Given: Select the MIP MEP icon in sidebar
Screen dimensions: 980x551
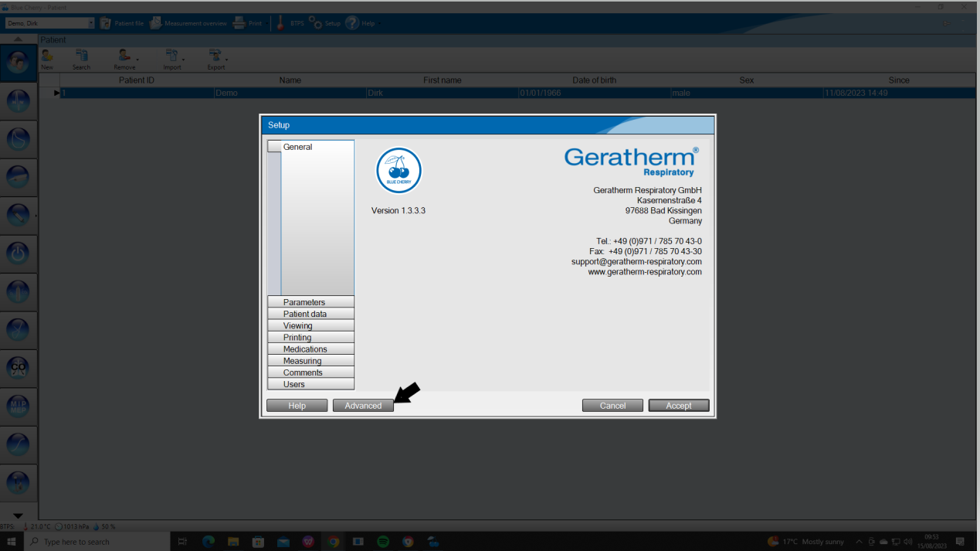Looking at the screenshot, I should tap(19, 406).
